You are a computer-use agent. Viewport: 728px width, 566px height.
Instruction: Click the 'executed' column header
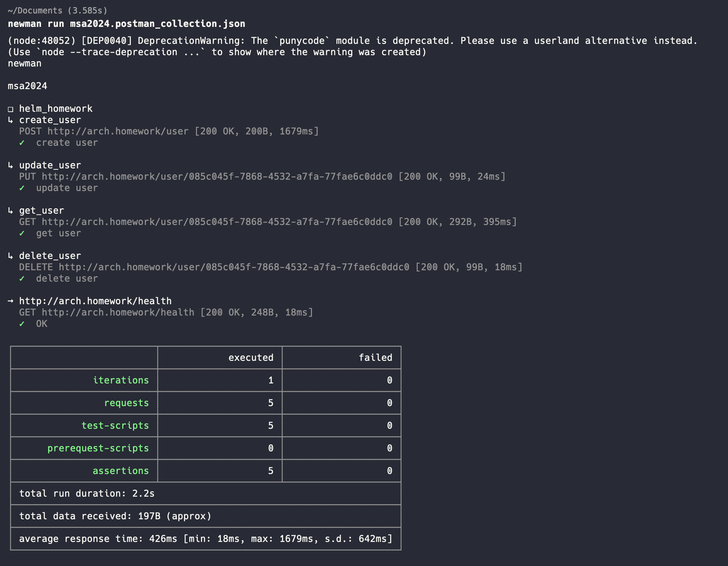tap(251, 358)
